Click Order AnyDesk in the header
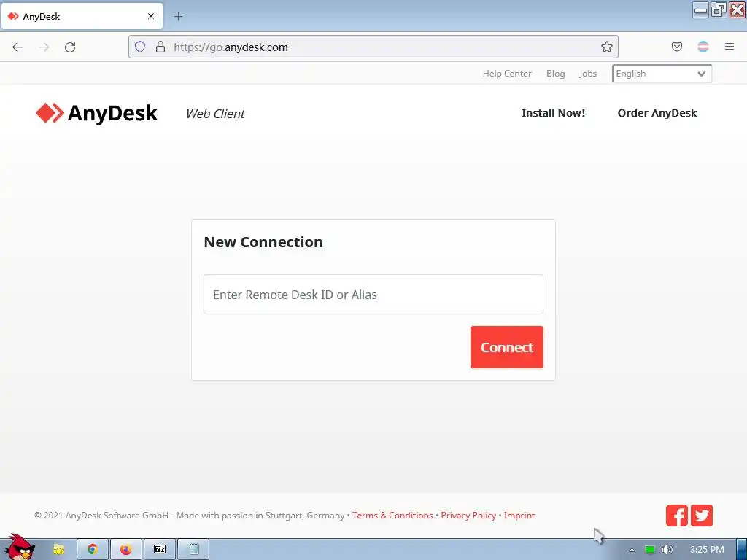Image resolution: width=747 pixels, height=560 pixels. (657, 113)
